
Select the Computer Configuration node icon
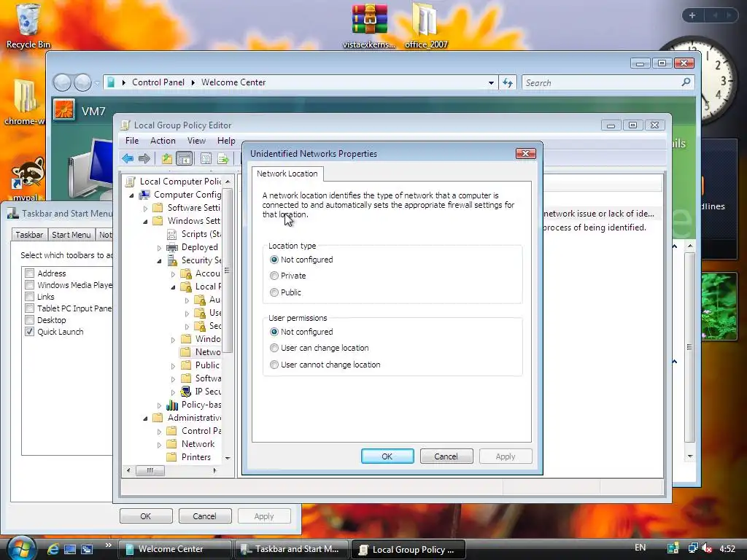point(144,195)
